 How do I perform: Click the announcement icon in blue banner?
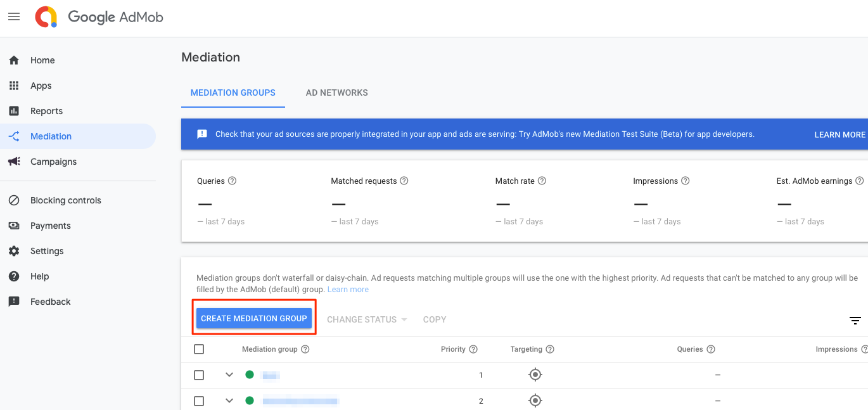(x=202, y=134)
